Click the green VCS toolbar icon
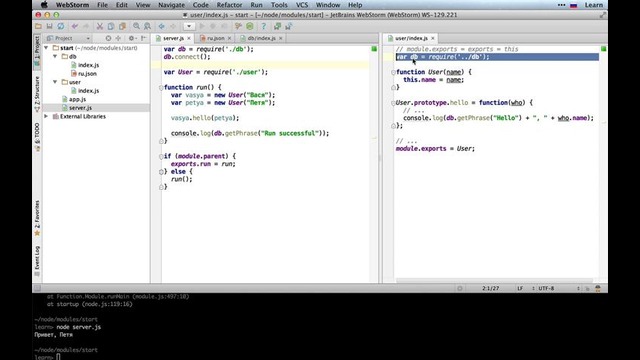This screenshot has height=360, width=640. point(278,26)
